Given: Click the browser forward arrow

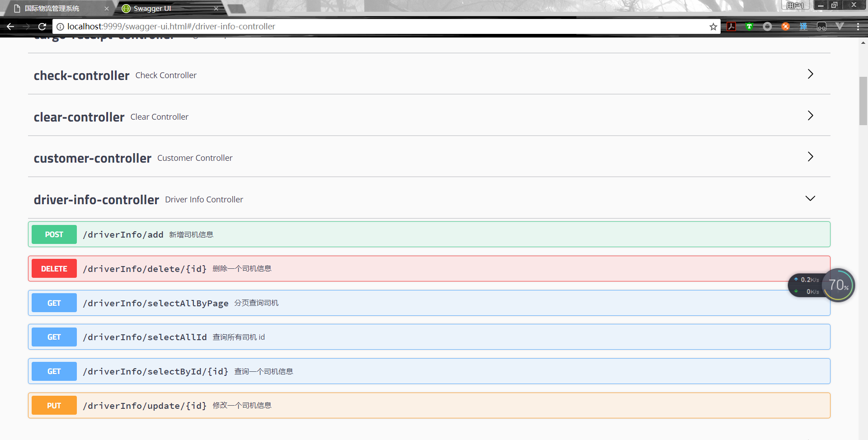Looking at the screenshot, I should (x=27, y=27).
